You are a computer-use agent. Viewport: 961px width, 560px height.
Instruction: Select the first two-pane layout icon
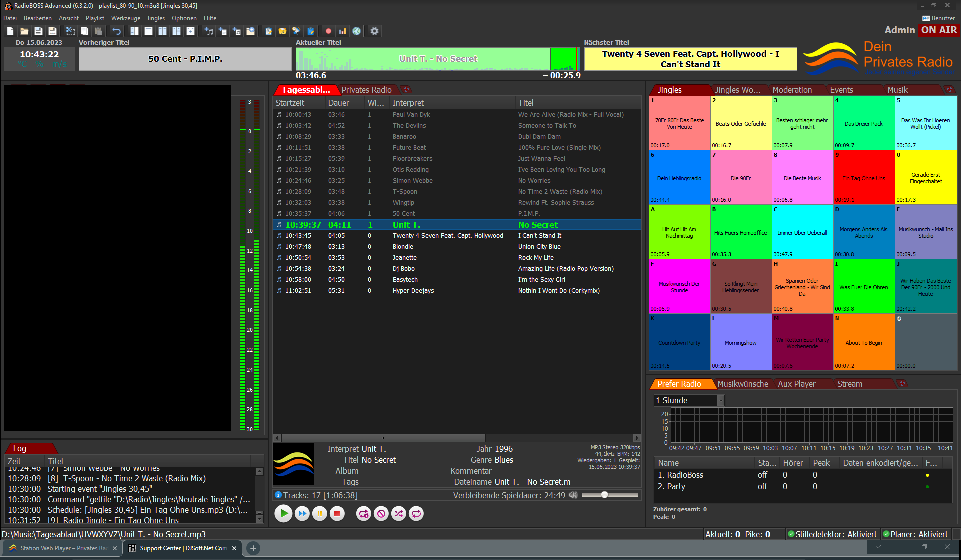click(134, 31)
